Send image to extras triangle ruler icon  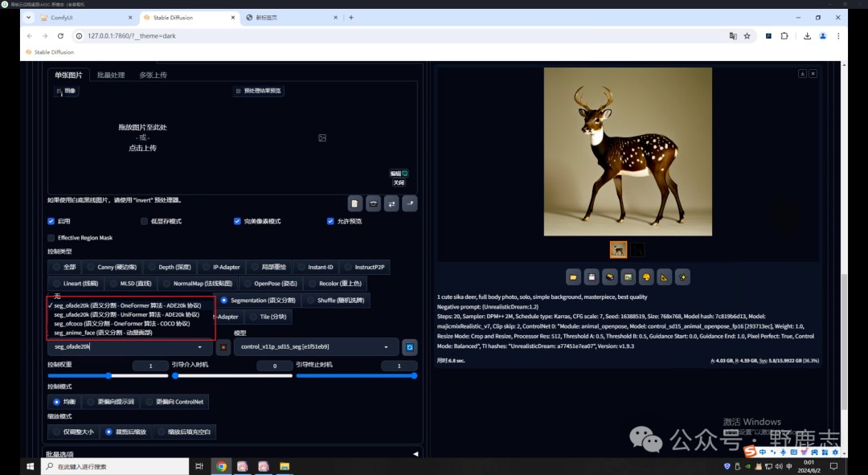point(665,276)
